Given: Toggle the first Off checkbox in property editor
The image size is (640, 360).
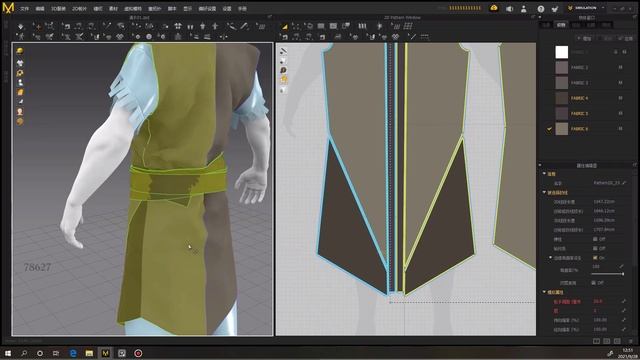Looking at the screenshot, I should (x=595, y=239).
